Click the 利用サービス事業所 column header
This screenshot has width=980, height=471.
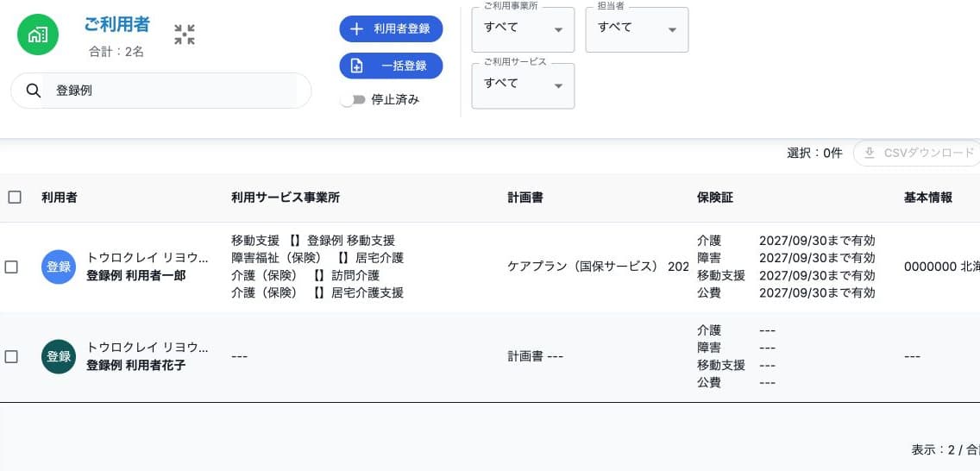coord(285,198)
